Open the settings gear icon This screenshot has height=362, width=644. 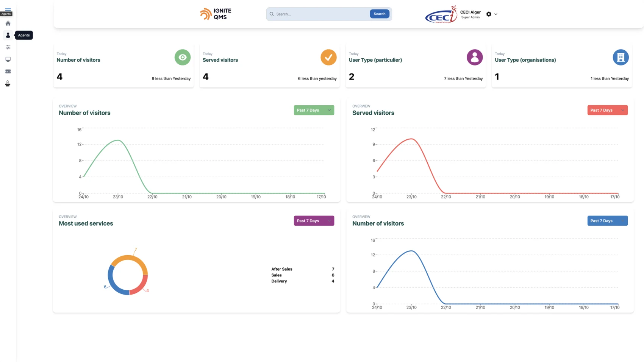coord(489,14)
